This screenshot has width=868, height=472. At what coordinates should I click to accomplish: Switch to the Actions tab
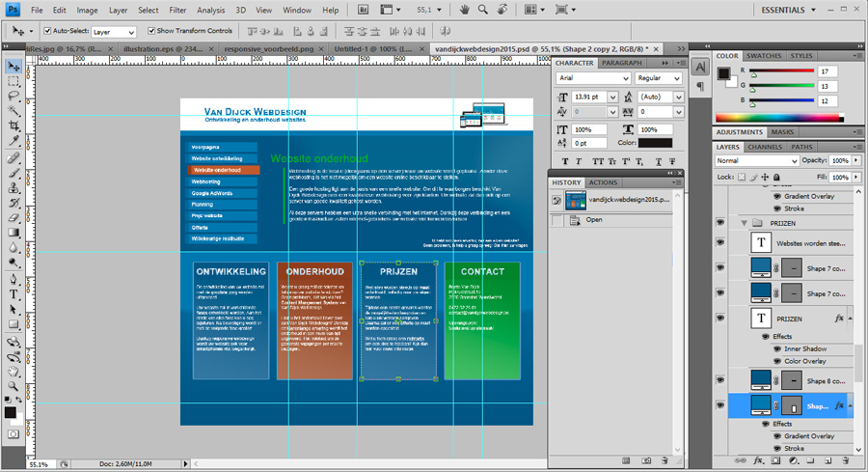tap(603, 182)
